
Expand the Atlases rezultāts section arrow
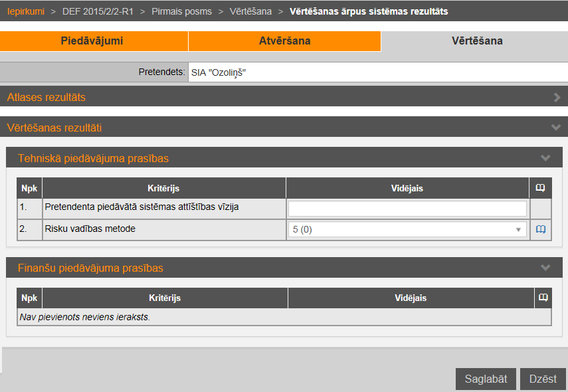[557, 97]
